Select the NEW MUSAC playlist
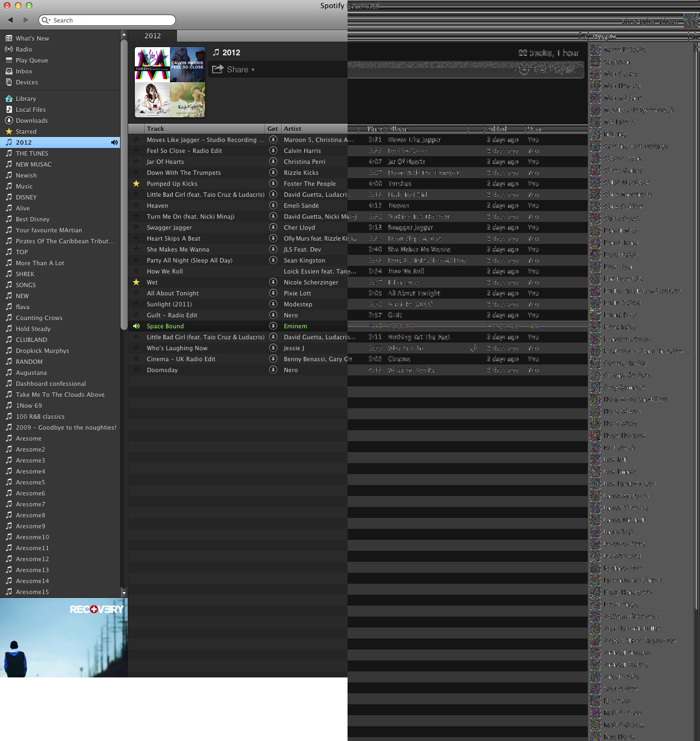700x741 pixels. click(33, 164)
